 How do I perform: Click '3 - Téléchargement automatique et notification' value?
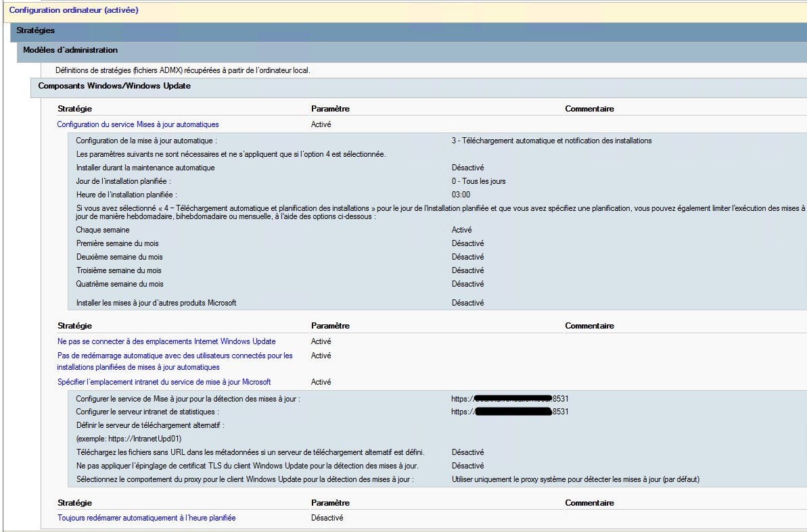(551, 141)
